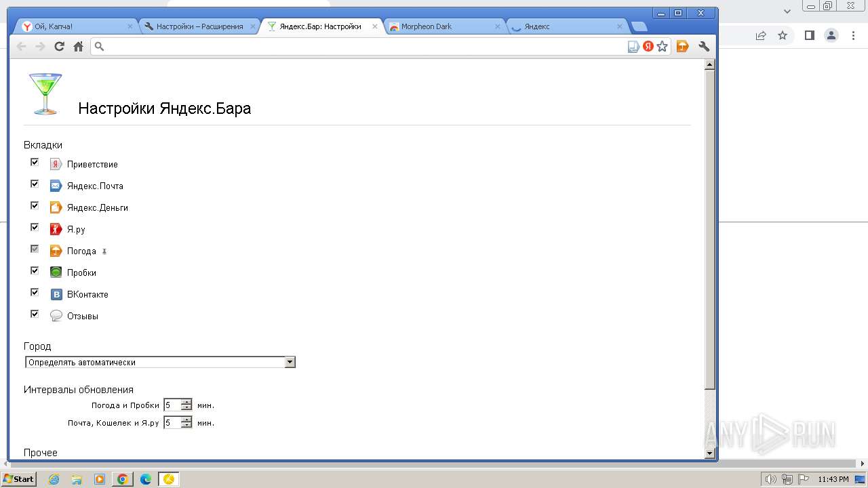Viewport: 868px width, 488px height.
Task: Click the Погода и Пробки minutes field
Action: (x=172, y=405)
